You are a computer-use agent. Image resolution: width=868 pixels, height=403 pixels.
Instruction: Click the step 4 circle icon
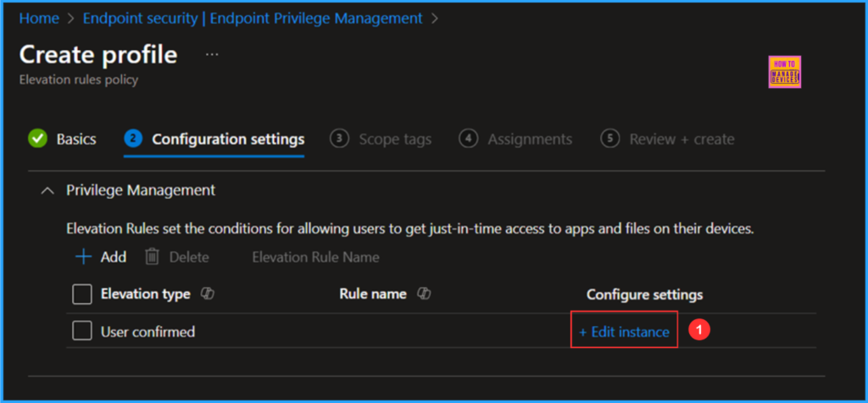[468, 139]
